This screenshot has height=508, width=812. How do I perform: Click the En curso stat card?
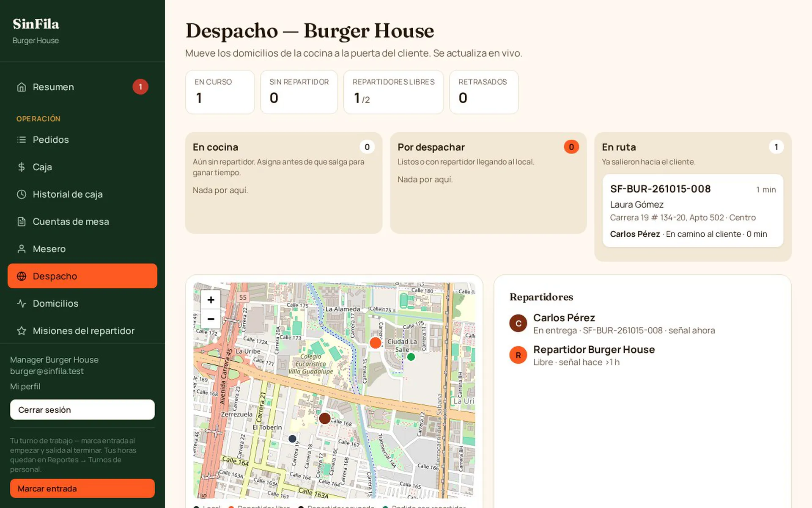220,92
